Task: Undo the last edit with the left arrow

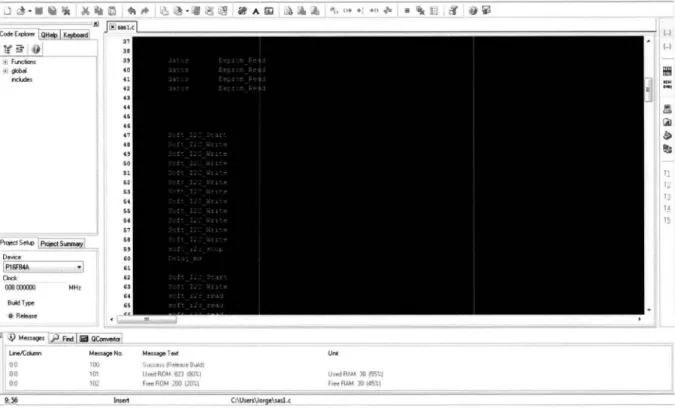Action: 131,11
